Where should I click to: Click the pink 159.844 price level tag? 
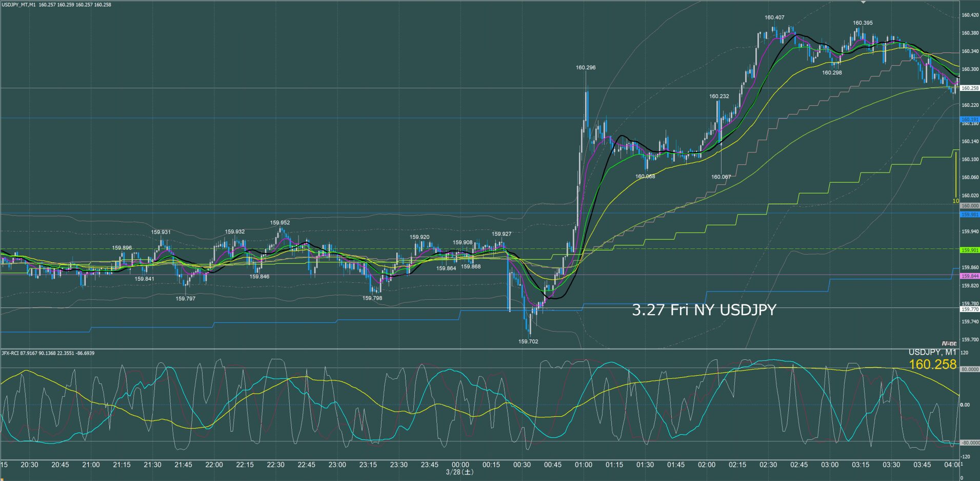[969, 276]
